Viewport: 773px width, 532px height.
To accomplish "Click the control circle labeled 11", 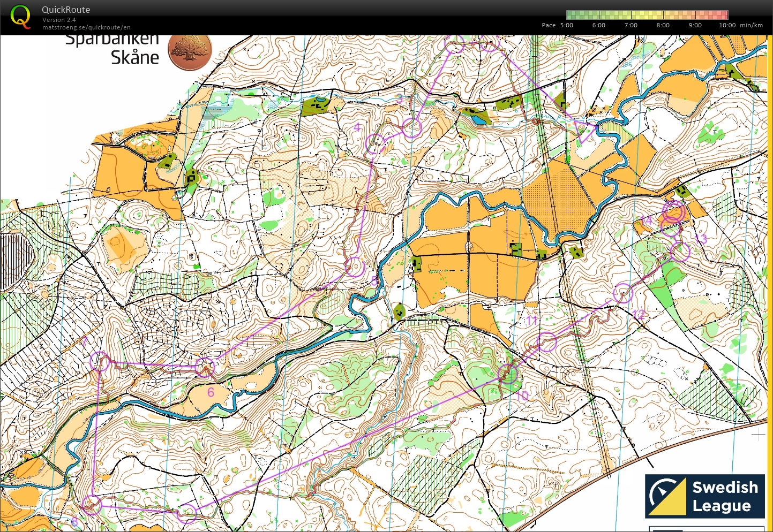I will click(547, 341).
